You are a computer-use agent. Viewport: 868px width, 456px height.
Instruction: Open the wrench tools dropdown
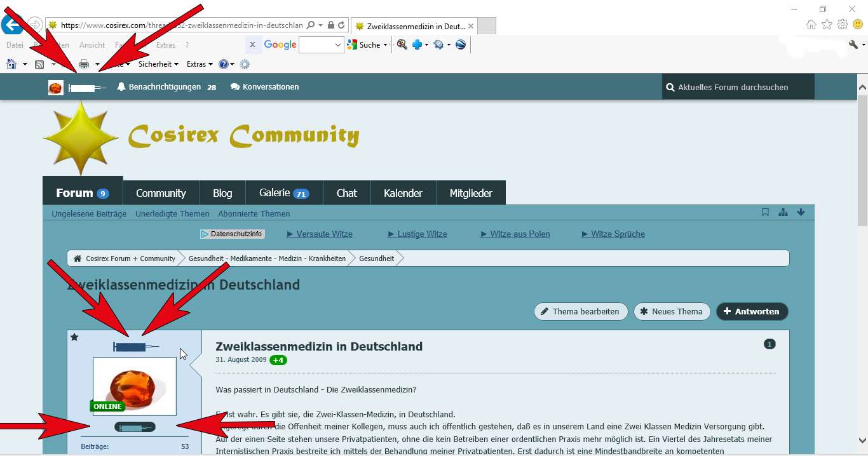pyautogui.click(x=857, y=44)
